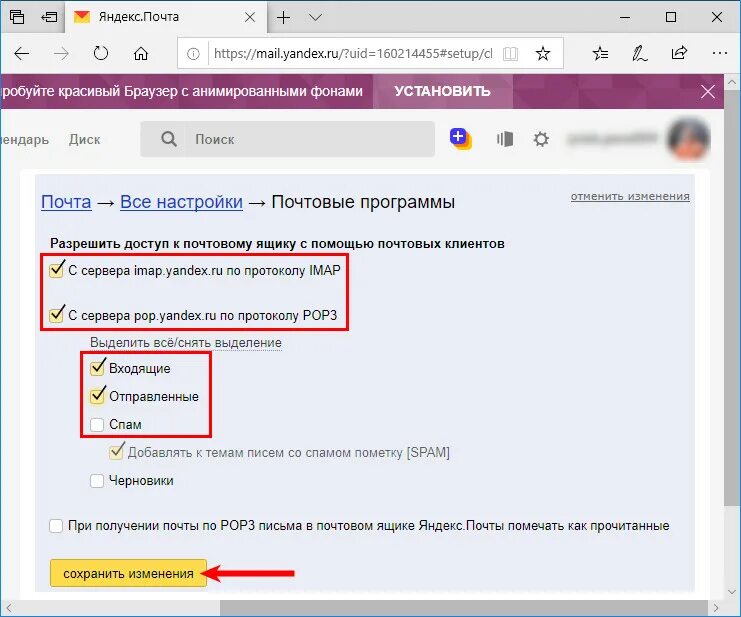Open the favorites hub icon
Screen dimensions: 741x617
(600, 53)
